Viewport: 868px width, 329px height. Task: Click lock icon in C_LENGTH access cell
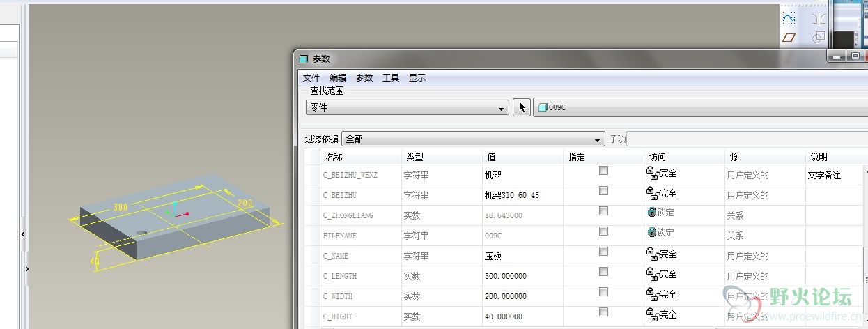[653, 274]
